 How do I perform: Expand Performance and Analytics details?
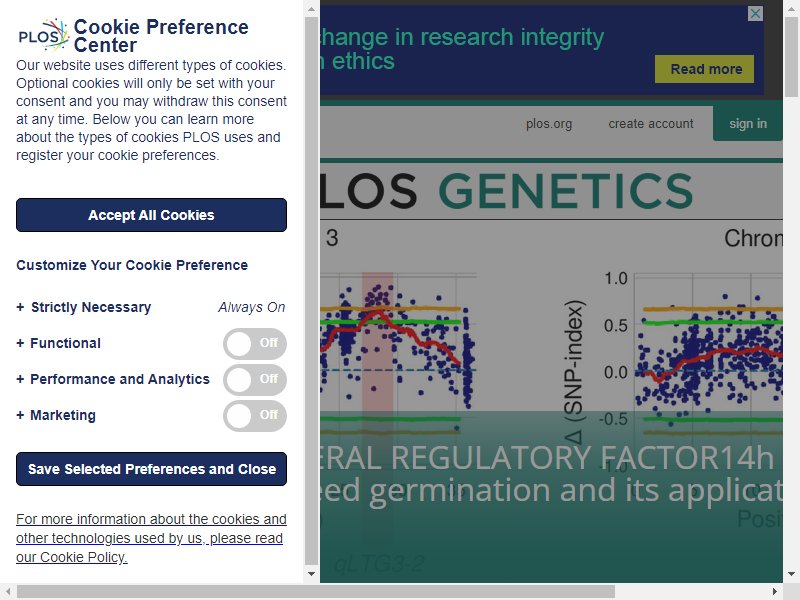tap(113, 379)
